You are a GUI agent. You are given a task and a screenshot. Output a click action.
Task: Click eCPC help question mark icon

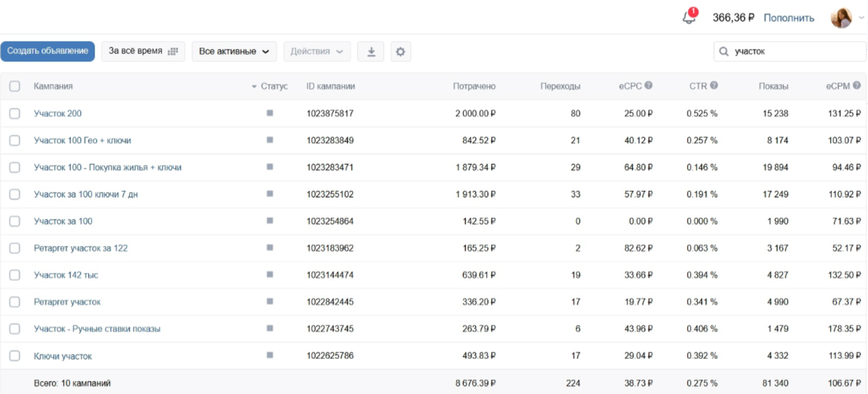click(x=649, y=85)
